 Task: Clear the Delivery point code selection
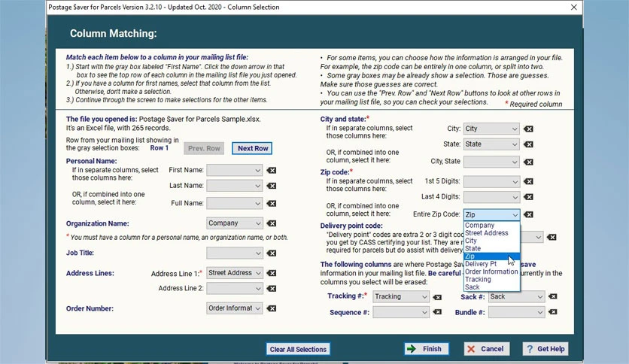tap(552, 238)
